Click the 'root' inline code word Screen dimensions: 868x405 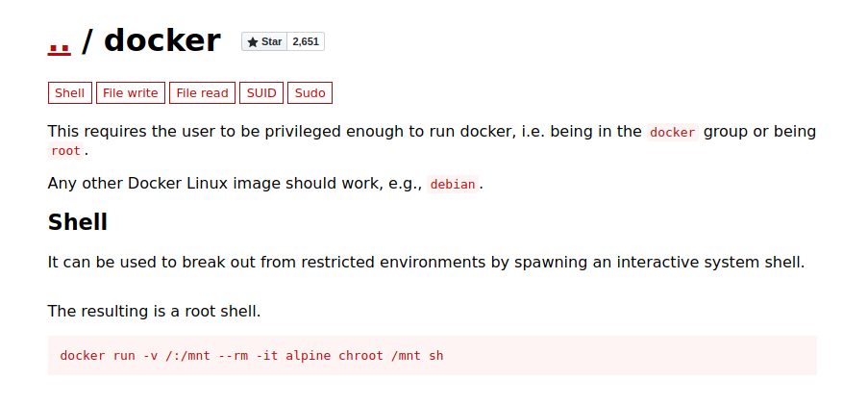click(x=66, y=151)
